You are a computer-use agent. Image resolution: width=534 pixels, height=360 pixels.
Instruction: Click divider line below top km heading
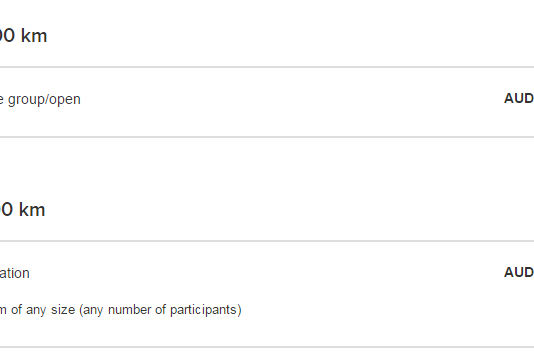(267, 67)
